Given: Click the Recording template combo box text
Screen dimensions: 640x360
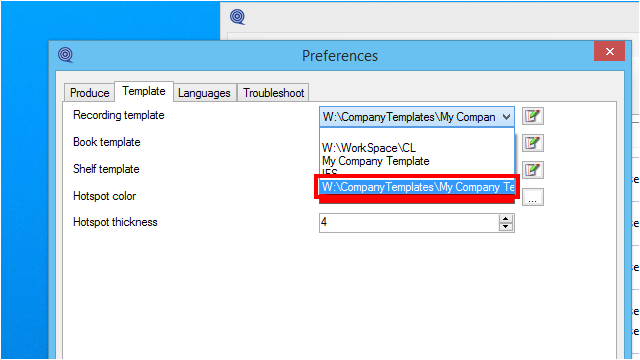Looking at the screenshot, I should (409, 117).
